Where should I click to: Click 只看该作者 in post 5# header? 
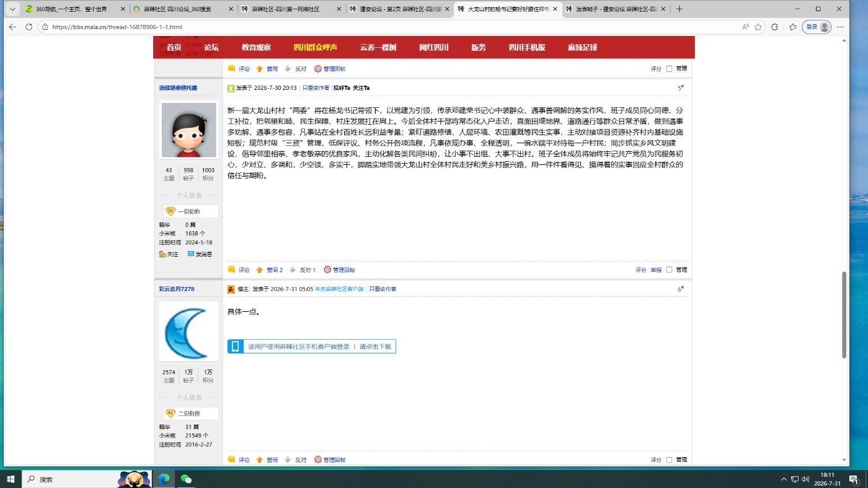tap(316, 88)
